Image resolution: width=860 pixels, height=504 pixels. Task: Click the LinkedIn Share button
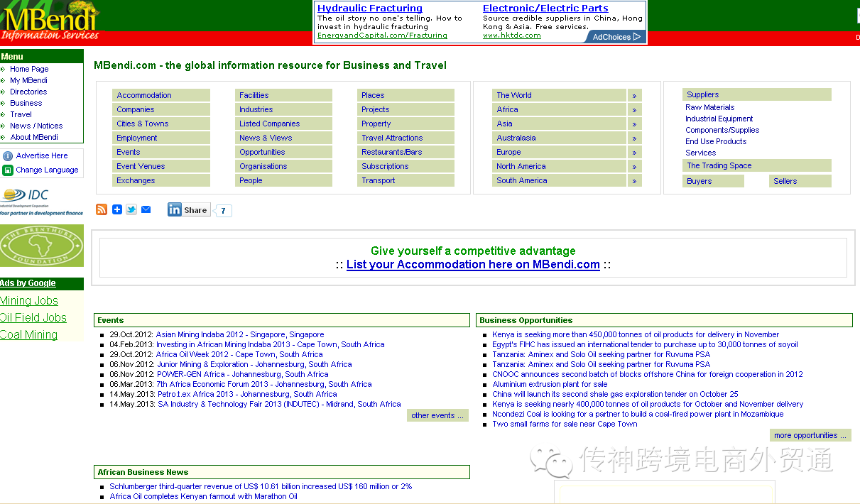tap(189, 209)
